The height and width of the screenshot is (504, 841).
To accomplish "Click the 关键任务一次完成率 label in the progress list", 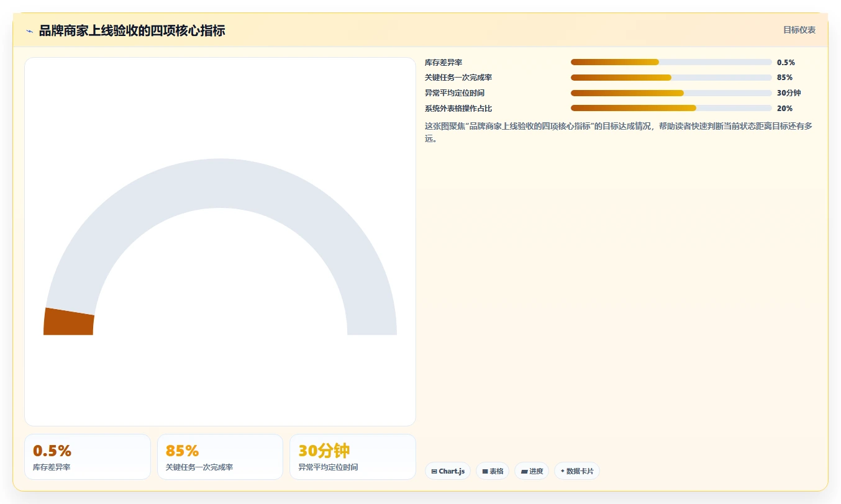I will [458, 78].
